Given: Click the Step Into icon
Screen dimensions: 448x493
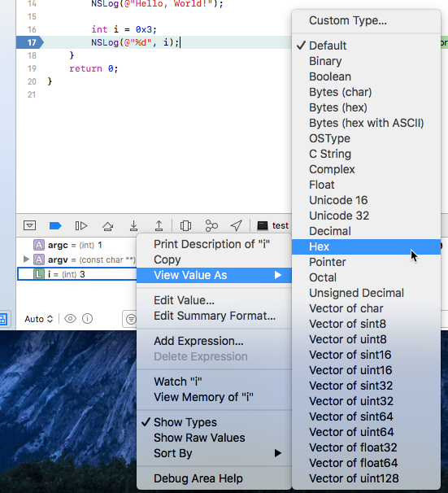Looking at the screenshot, I should (133, 225).
